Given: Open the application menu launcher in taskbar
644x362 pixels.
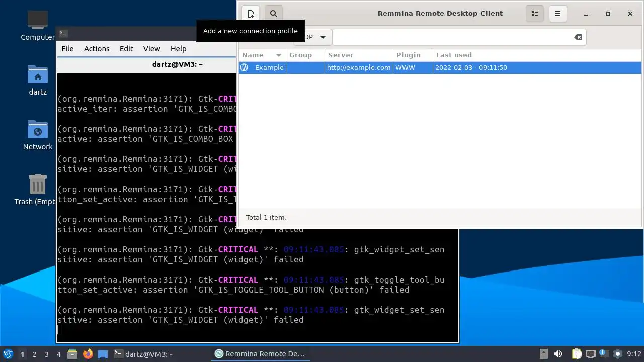Looking at the screenshot, I should coord(8,354).
